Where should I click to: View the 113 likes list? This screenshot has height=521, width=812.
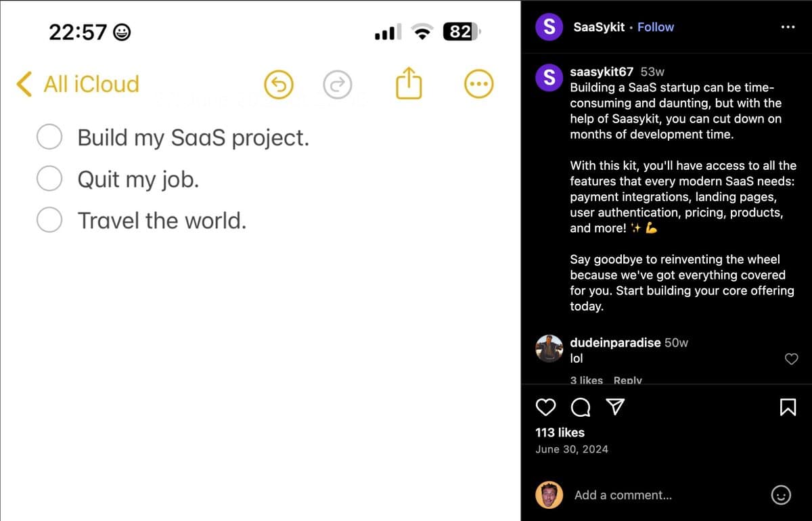coord(560,432)
